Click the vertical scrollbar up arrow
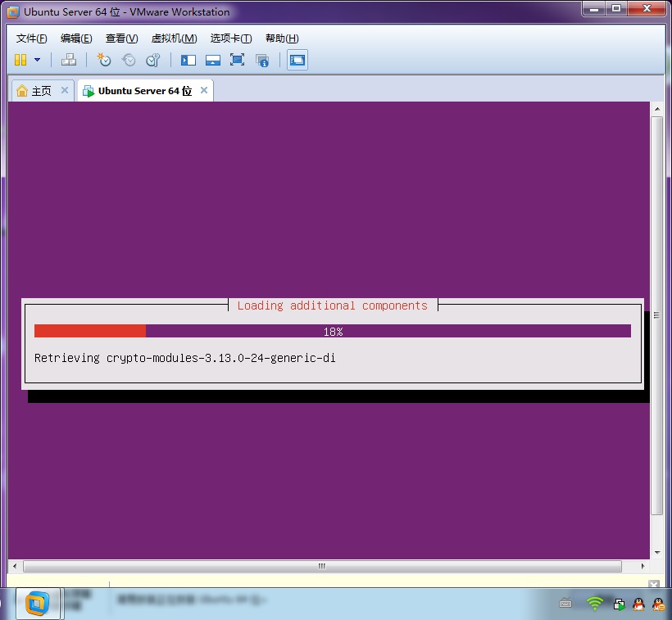The image size is (672, 620). click(x=657, y=109)
